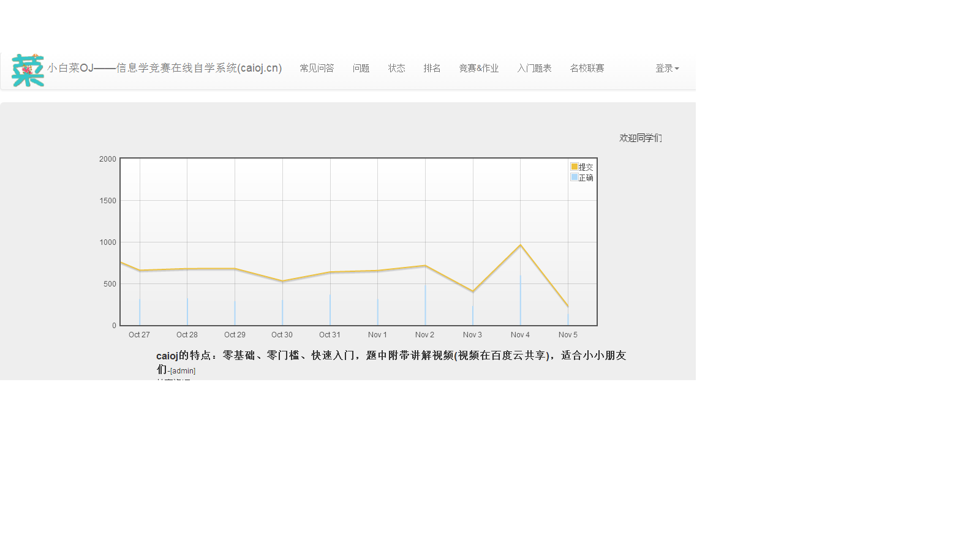The width and height of the screenshot is (980, 551).
Task: Click the green 菜 logo icon
Action: [x=28, y=70]
